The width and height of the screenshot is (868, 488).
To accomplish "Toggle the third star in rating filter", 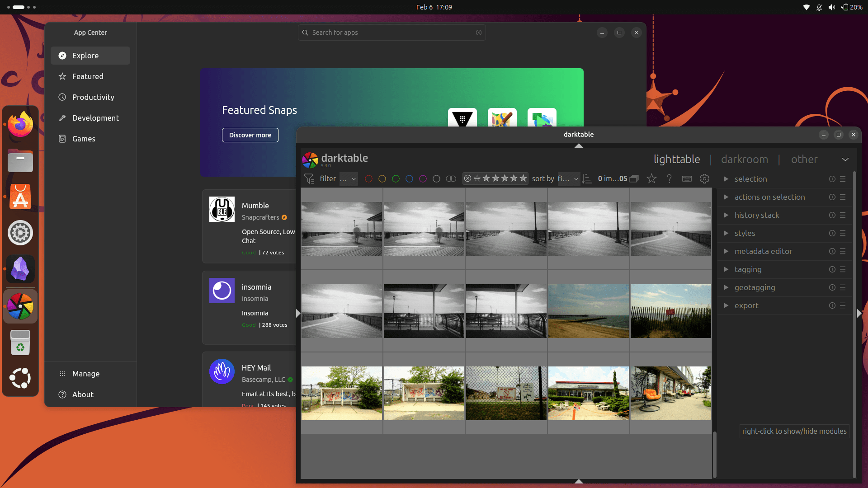I will [505, 178].
